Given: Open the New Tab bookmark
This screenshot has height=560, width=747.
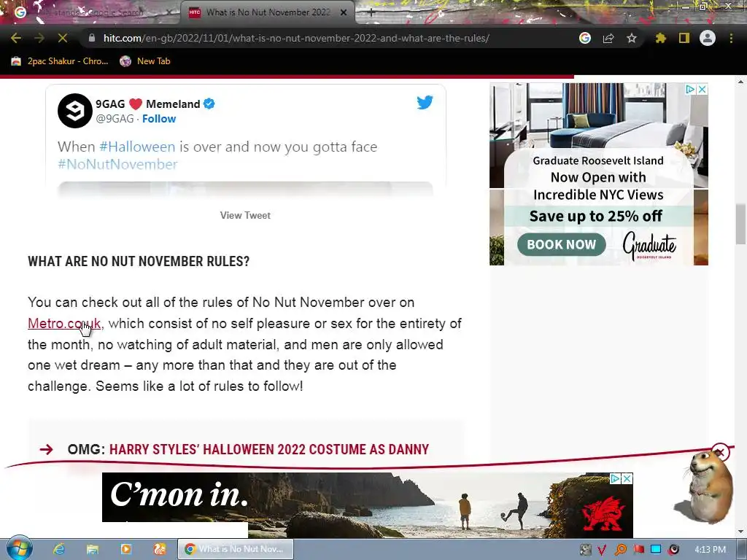Looking at the screenshot, I should [145, 61].
